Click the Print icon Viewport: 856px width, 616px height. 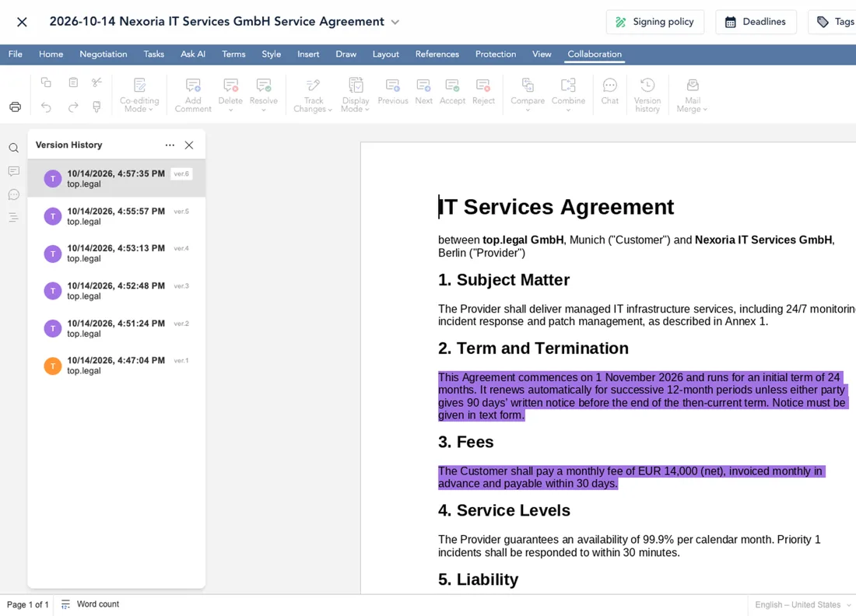point(16,107)
